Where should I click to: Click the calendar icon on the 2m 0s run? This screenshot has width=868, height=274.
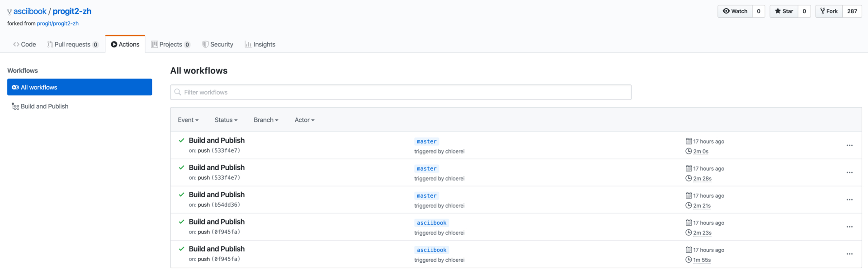tap(689, 141)
